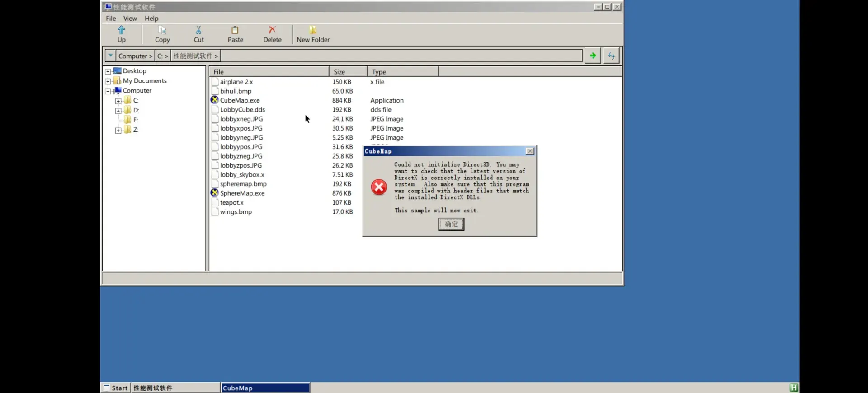This screenshot has width=868, height=393.
Task: Open the Help menu
Action: pyautogui.click(x=151, y=19)
